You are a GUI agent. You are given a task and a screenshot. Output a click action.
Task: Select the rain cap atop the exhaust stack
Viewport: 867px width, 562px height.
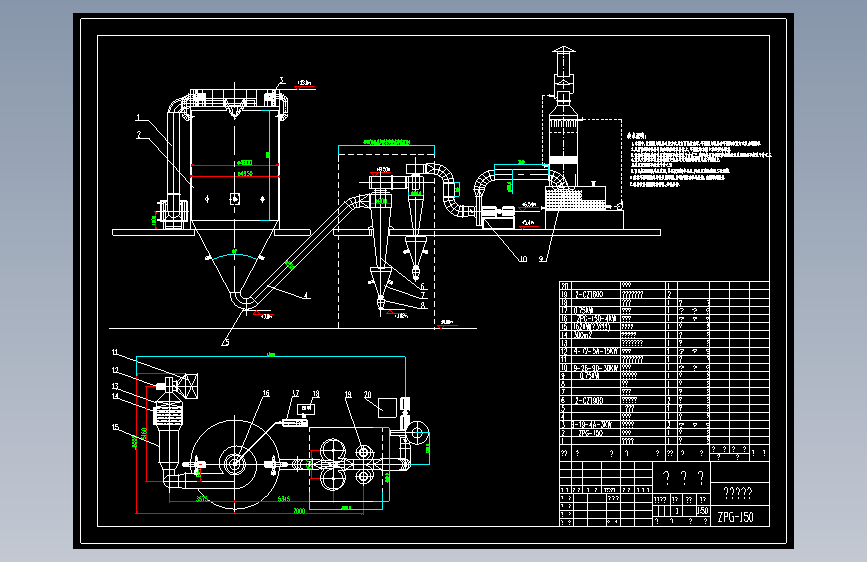[x=563, y=50]
